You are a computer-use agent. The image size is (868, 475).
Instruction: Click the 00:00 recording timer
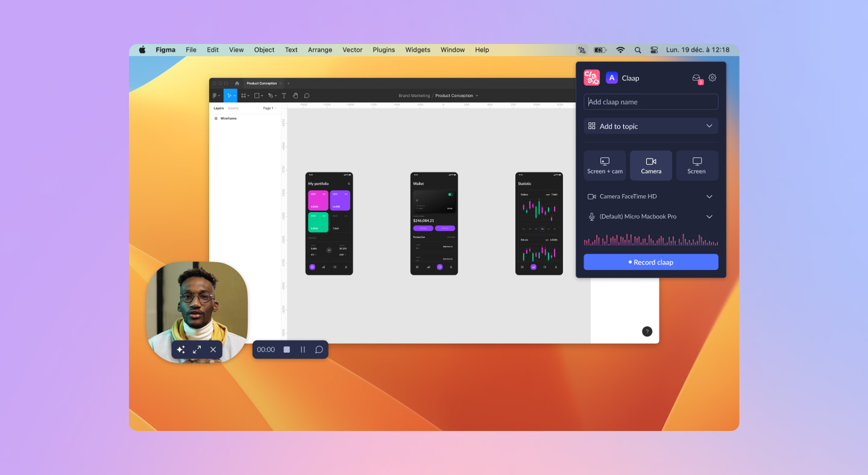click(x=266, y=350)
